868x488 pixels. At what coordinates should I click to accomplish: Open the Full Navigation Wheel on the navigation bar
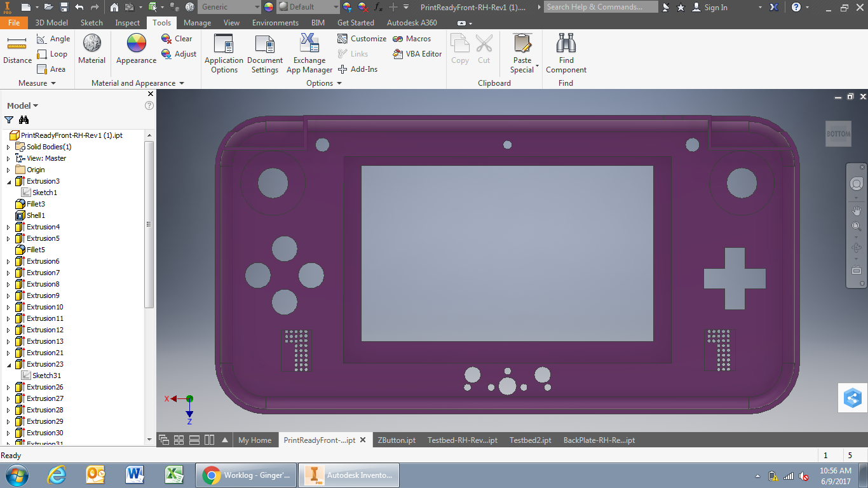(857, 184)
